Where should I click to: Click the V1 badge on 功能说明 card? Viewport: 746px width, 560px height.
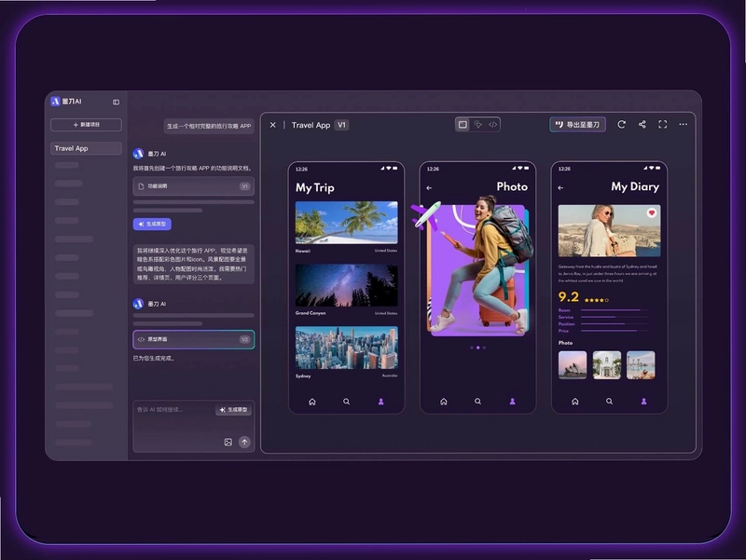(244, 186)
